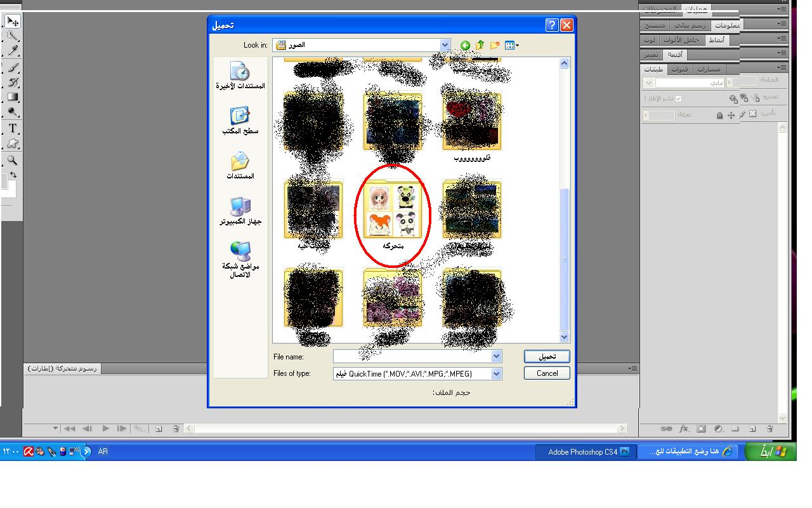The image size is (812, 508).
Task: Select the Move tool
Action: tap(12, 22)
